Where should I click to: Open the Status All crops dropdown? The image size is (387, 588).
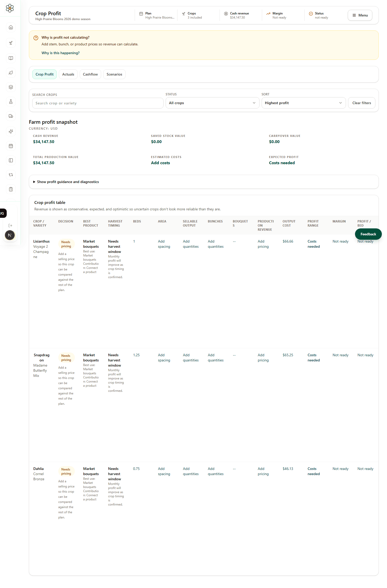[212, 103]
